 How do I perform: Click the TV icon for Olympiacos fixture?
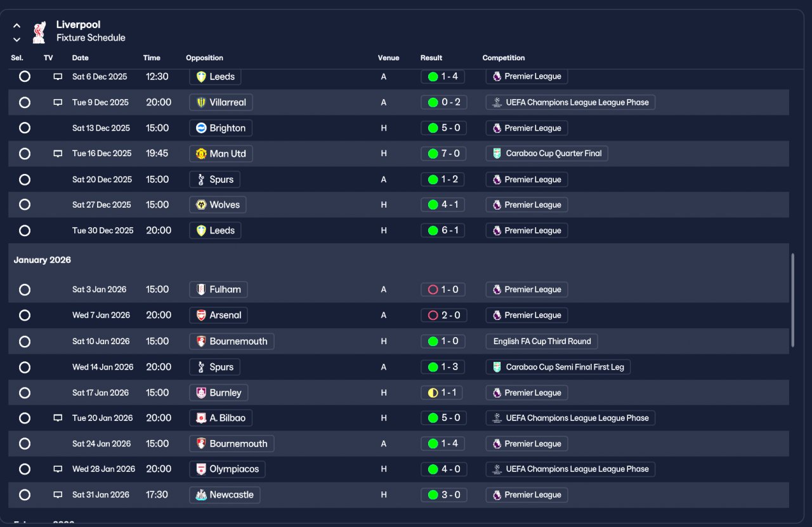point(58,469)
